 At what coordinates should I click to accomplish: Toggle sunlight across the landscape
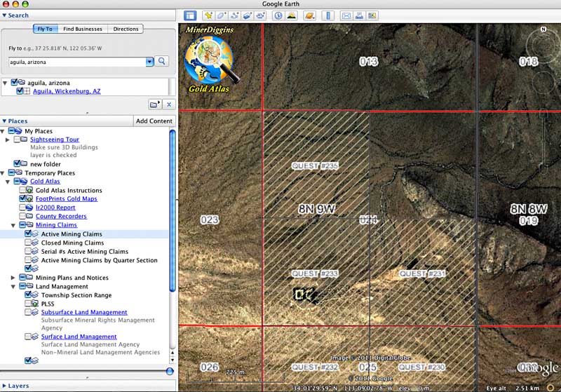[x=292, y=15]
